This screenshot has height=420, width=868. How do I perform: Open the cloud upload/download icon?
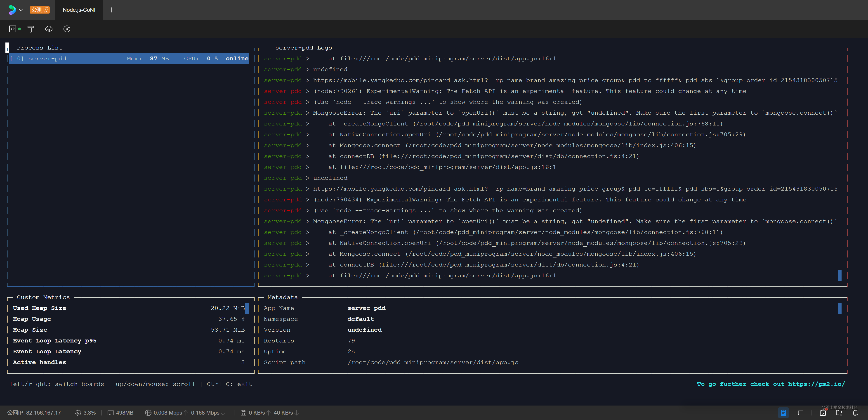(x=49, y=29)
